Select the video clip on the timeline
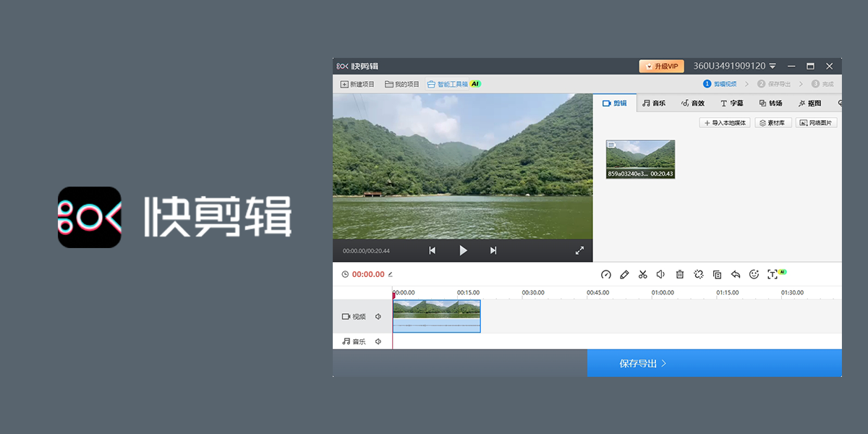868x434 pixels. pos(437,316)
